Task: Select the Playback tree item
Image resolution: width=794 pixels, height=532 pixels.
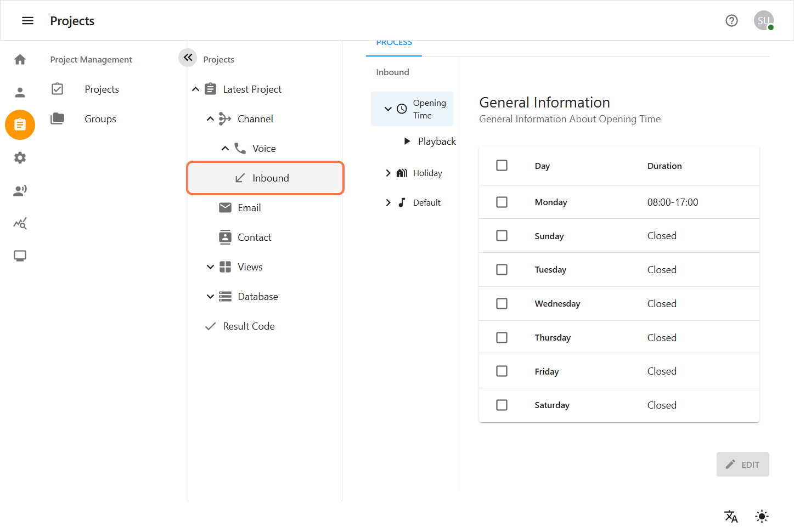Action: point(436,142)
